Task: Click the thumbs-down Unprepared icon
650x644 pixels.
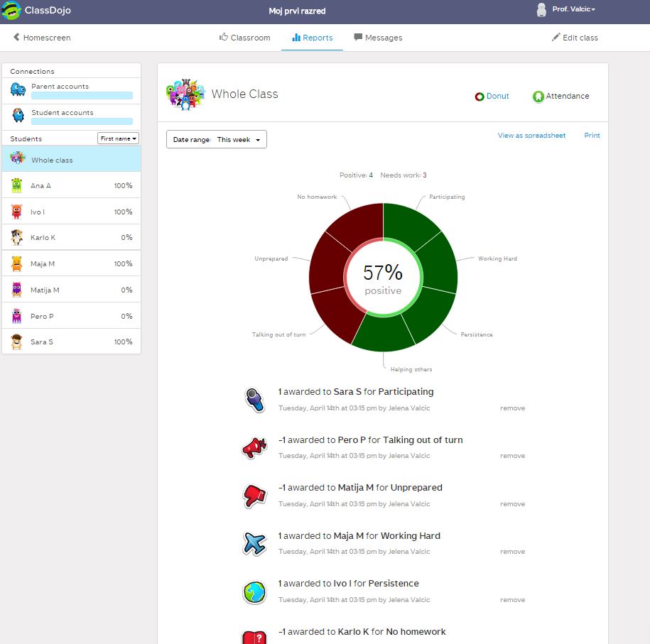Action: click(254, 495)
